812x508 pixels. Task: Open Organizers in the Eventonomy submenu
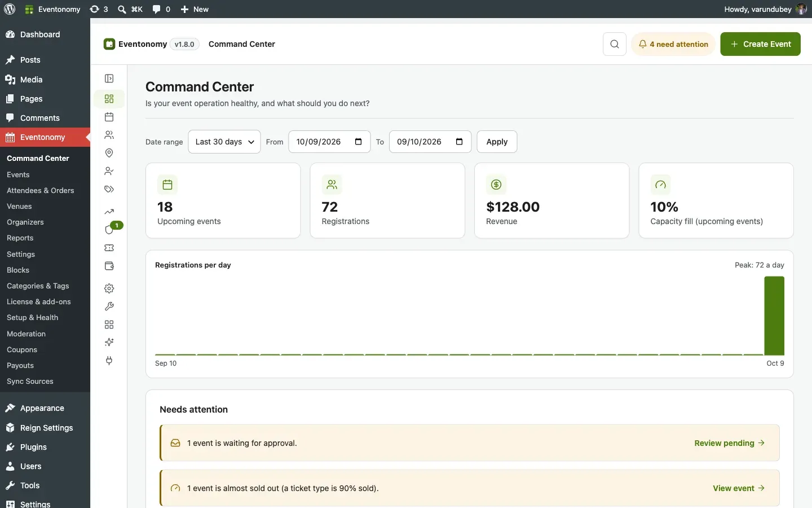25,222
